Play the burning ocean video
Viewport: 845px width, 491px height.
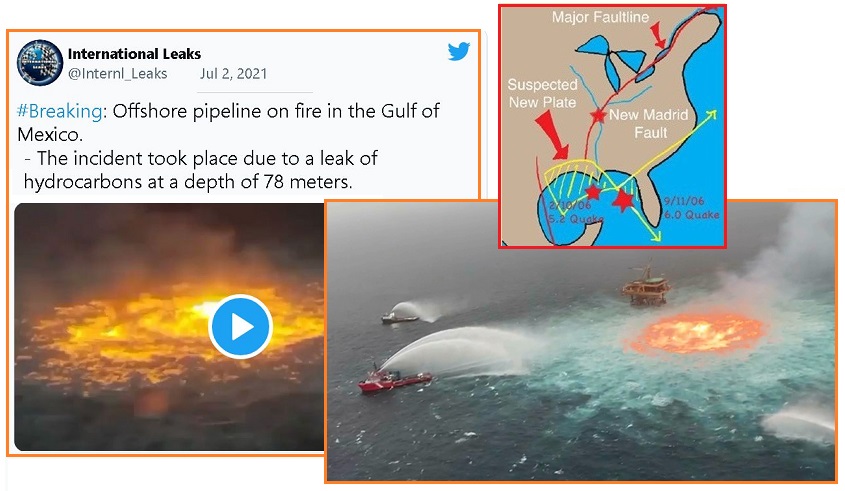tap(240, 327)
